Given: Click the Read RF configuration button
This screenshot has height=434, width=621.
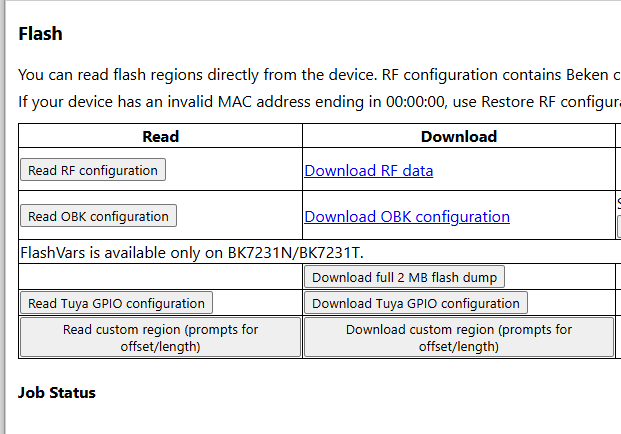Looking at the screenshot, I should (93, 170).
